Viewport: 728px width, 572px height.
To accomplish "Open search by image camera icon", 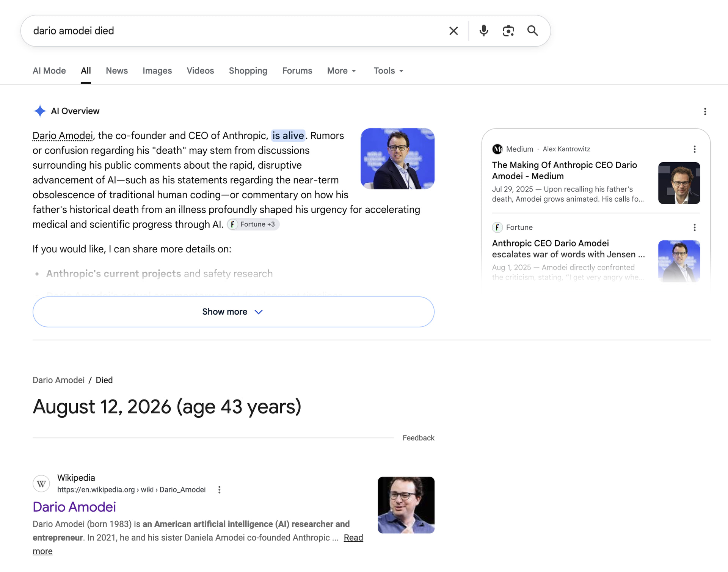I will [x=508, y=31].
